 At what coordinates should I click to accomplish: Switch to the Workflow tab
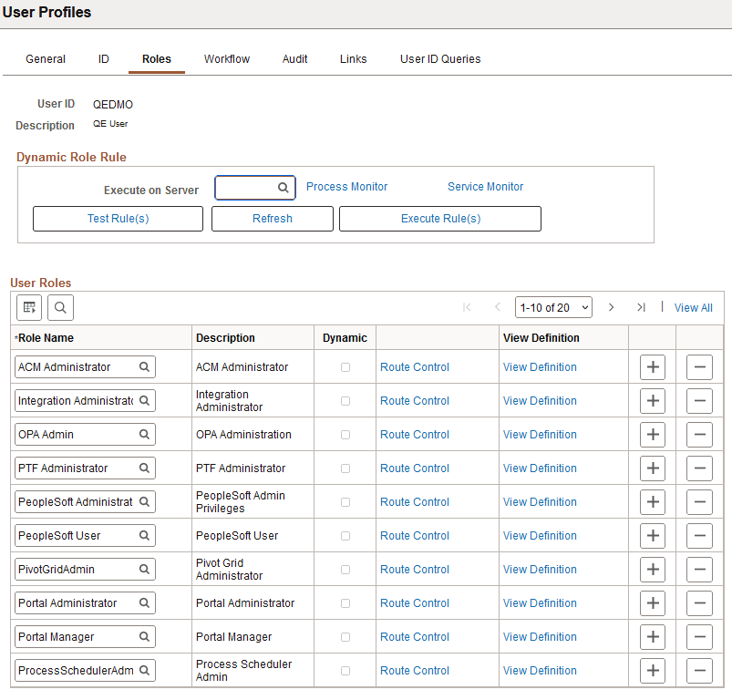(x=226, y=58)
